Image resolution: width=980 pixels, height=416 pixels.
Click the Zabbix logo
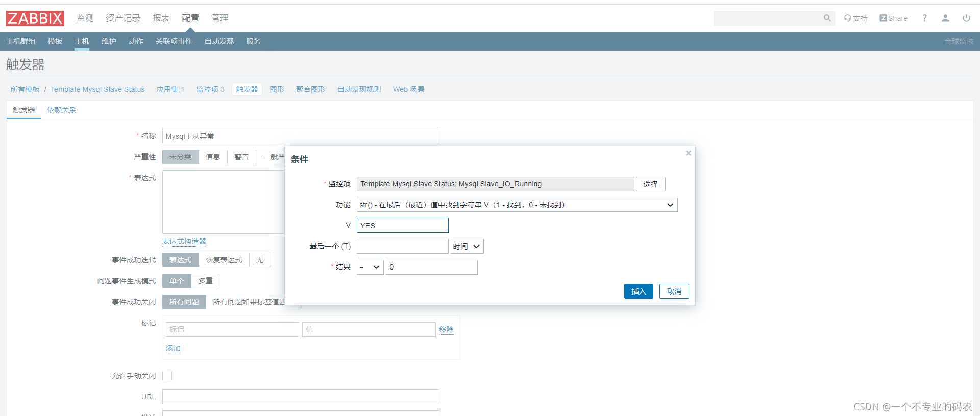pyautogui.click(x=35, y=18)
